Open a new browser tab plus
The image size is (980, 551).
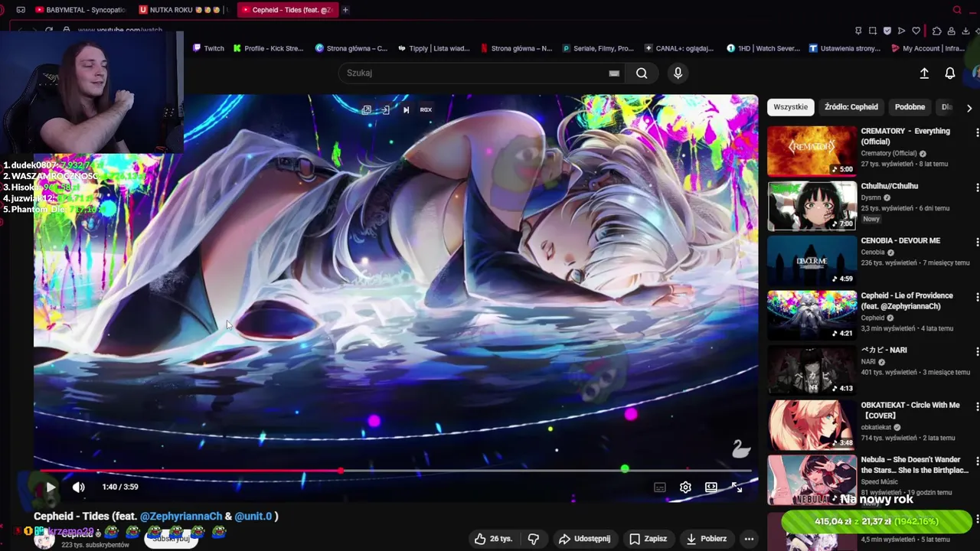tap(345, 10)
